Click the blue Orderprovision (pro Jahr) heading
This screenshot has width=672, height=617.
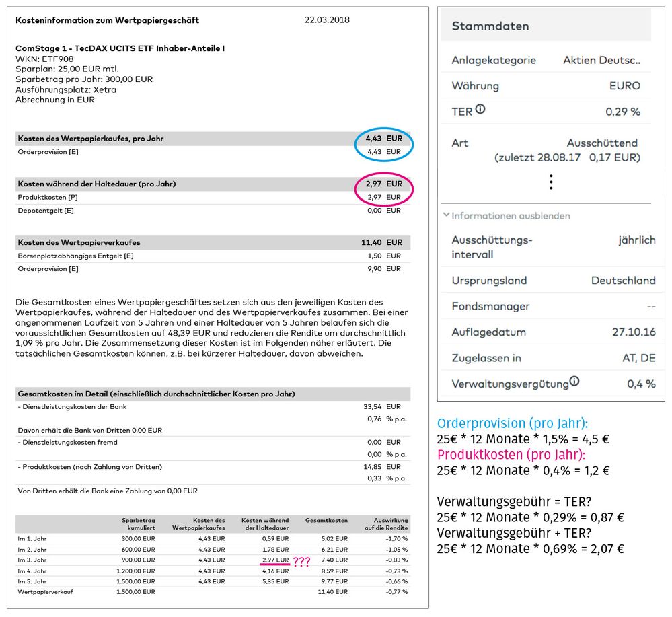coord(513,424)
